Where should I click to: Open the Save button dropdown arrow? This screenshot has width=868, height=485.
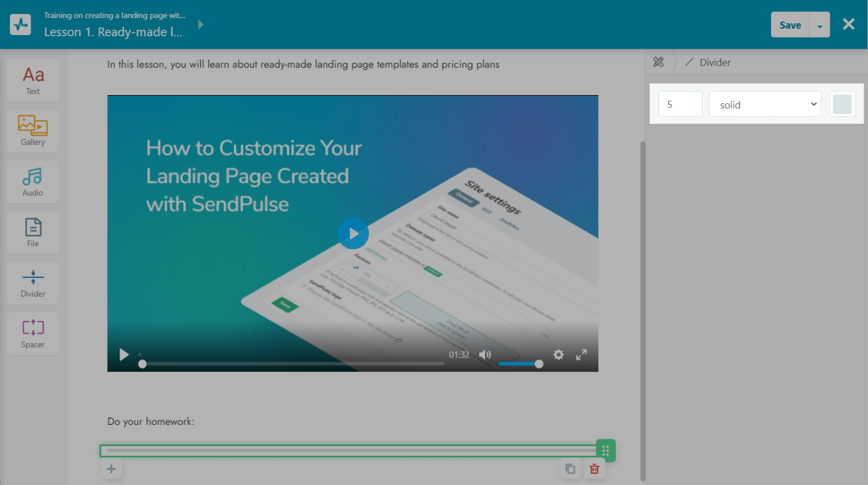click(x=819, y=26)
